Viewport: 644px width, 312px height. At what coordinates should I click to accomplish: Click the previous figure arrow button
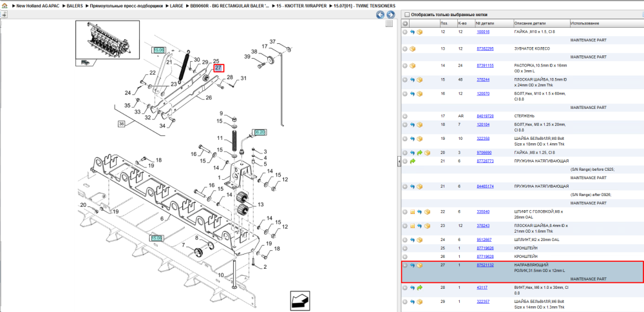coord(381,15)
